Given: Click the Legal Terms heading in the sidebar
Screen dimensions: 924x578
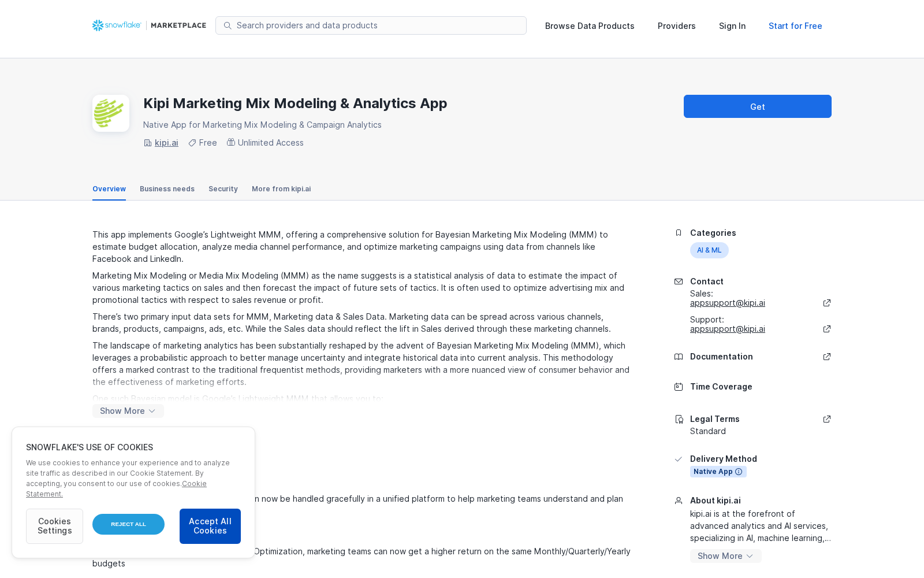Looking at the screenshot, I should 715,419.
